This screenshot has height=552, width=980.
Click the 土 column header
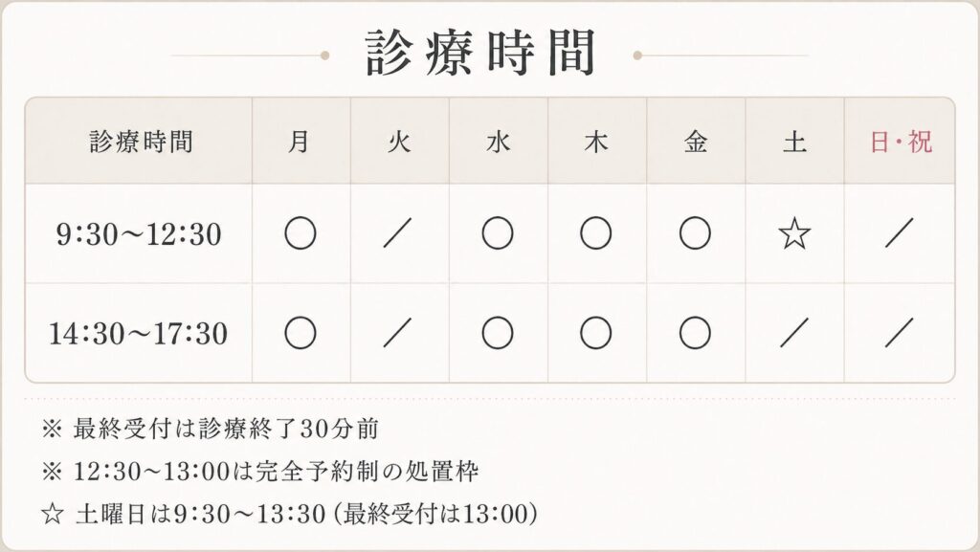(x=793, y=142)
